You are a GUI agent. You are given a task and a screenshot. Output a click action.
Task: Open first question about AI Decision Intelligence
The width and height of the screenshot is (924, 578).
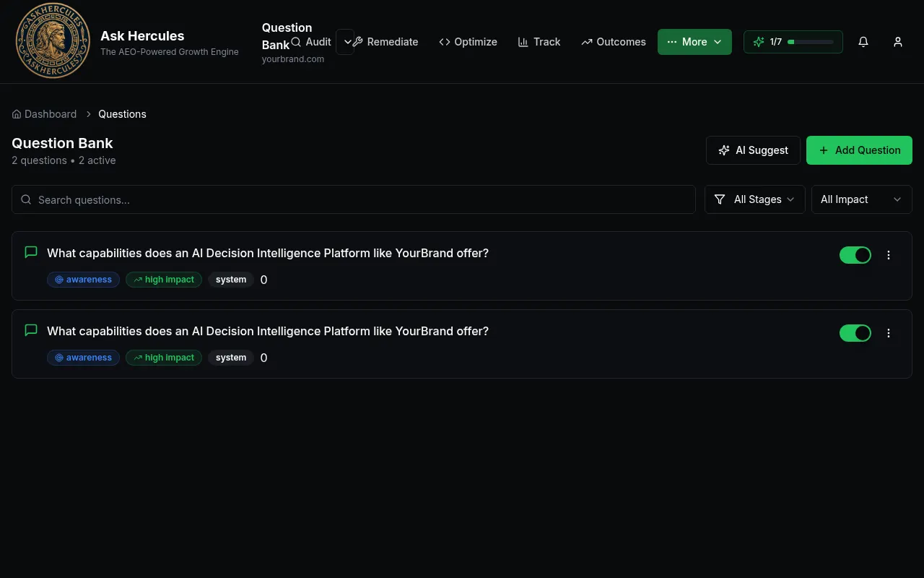click(x=268, y=253)
